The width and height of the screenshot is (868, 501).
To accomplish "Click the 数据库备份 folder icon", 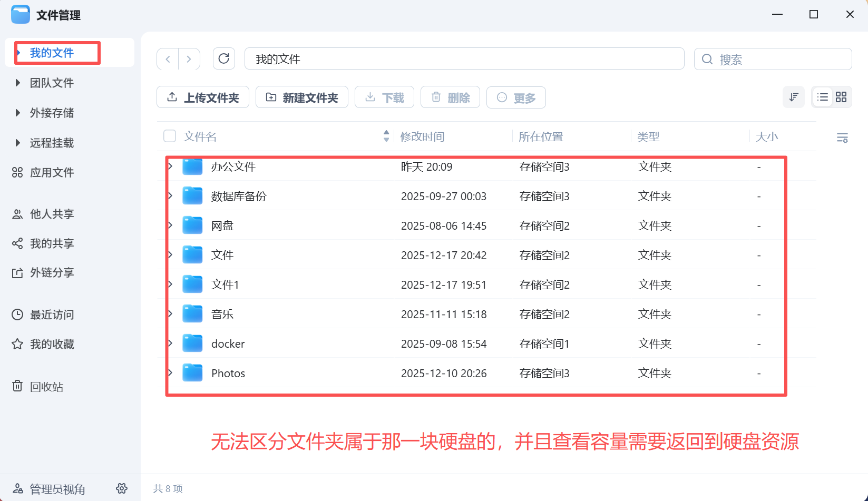I will click(192, 196).
